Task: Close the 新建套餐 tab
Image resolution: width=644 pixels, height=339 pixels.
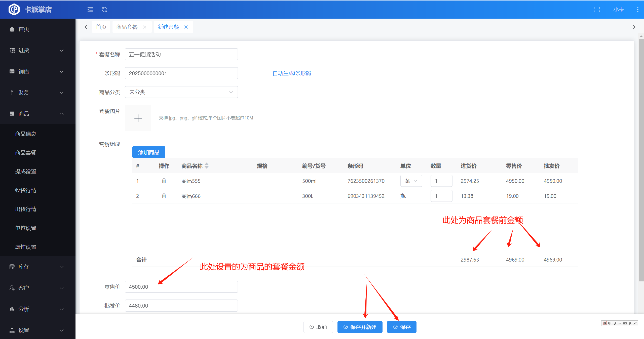Action: coord(186,27)
